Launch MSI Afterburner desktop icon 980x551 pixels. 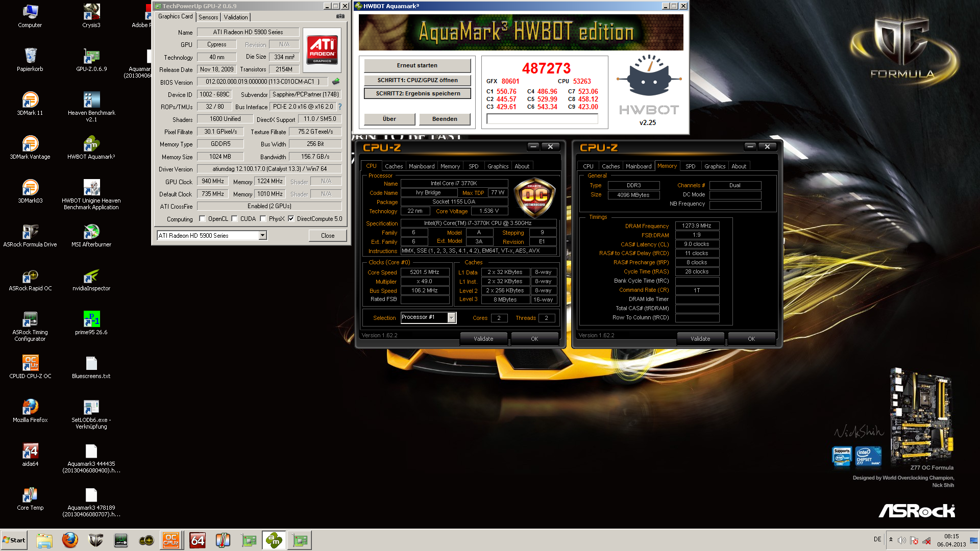click(91, 235)
